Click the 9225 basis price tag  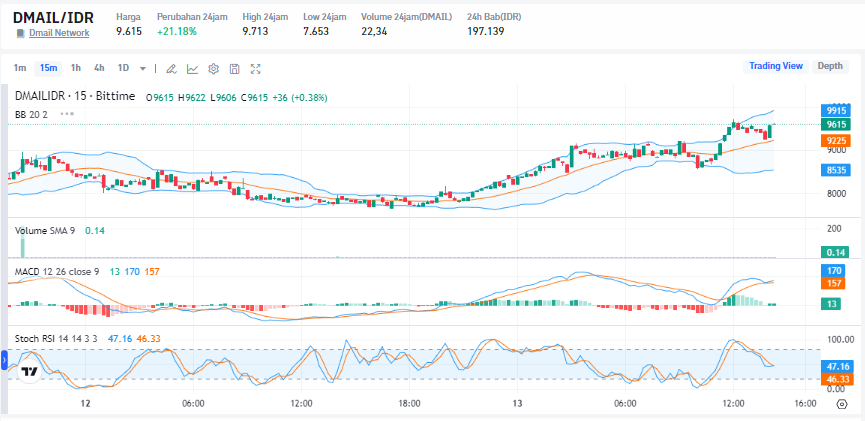pos(836,140)
